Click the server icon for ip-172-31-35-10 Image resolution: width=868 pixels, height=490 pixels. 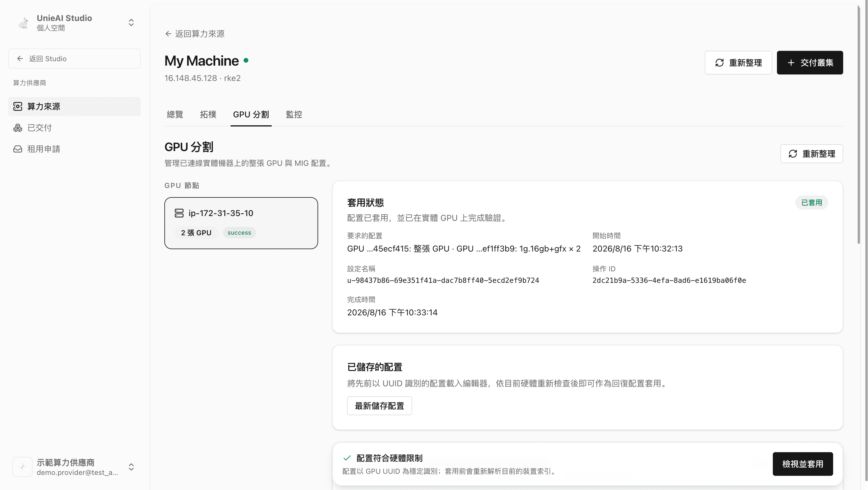tap(179, 213)
